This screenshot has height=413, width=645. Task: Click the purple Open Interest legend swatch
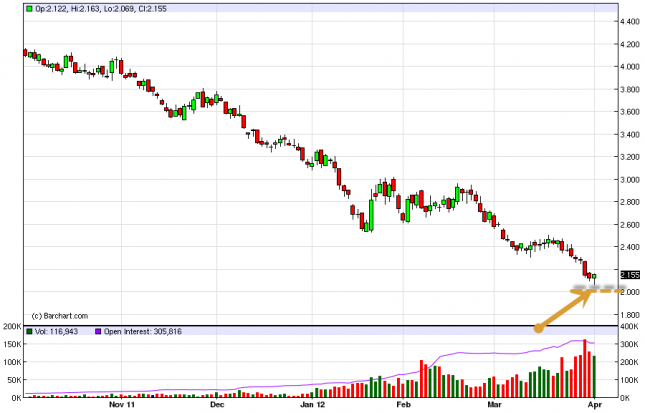[x=98, y=331]
